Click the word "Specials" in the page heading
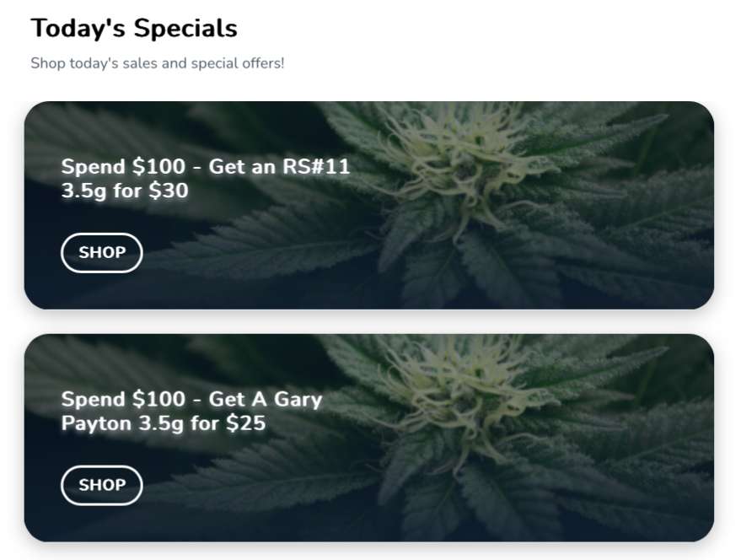 [x=185, y=29]
